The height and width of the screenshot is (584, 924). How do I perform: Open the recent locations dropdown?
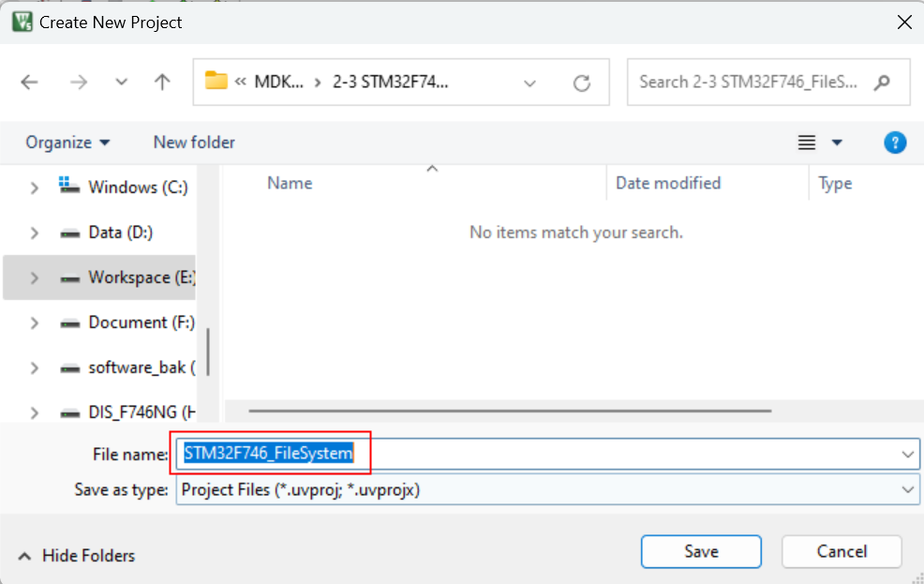121,82
